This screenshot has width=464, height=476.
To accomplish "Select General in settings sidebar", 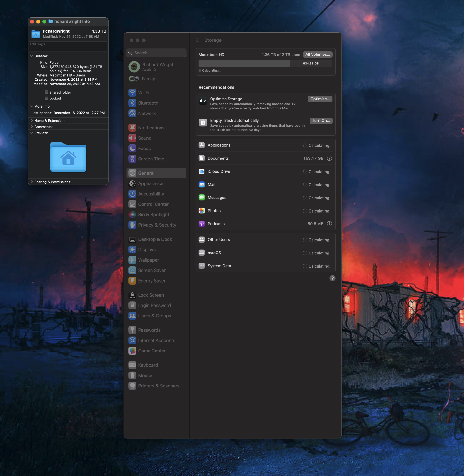I will 156,173.
